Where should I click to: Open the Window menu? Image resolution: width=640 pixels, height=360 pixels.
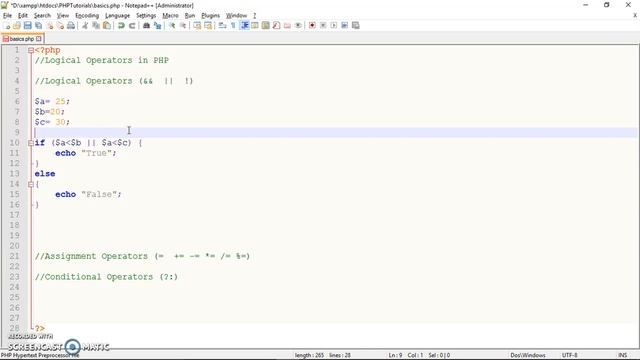tap(236, 16)
